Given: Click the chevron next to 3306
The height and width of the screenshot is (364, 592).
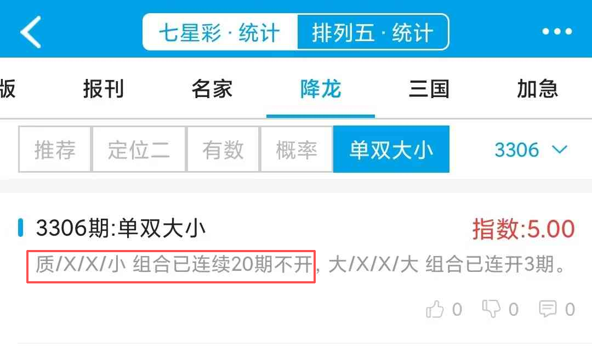Looking at the screenshot, I should (560, 150).
